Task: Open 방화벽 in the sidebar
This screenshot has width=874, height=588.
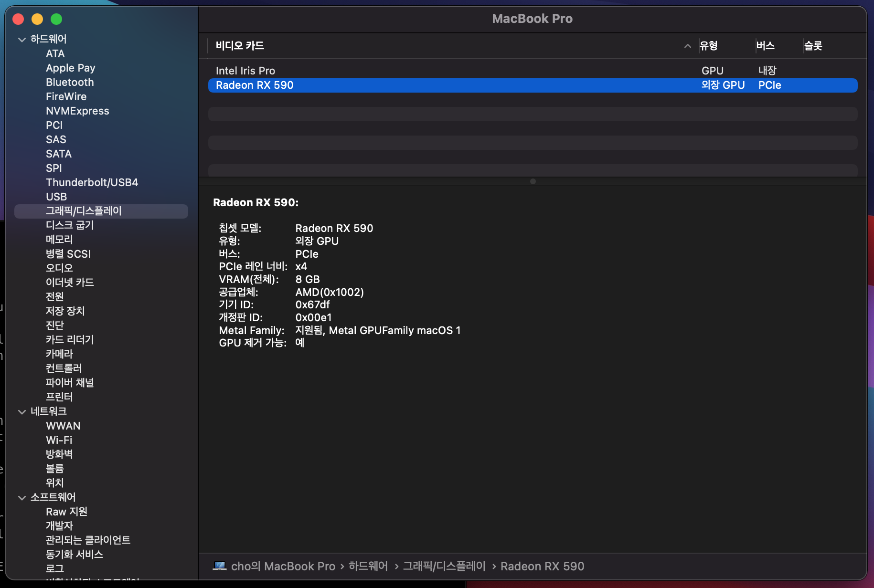Action: pyautogui.click(x=59, y=454)
